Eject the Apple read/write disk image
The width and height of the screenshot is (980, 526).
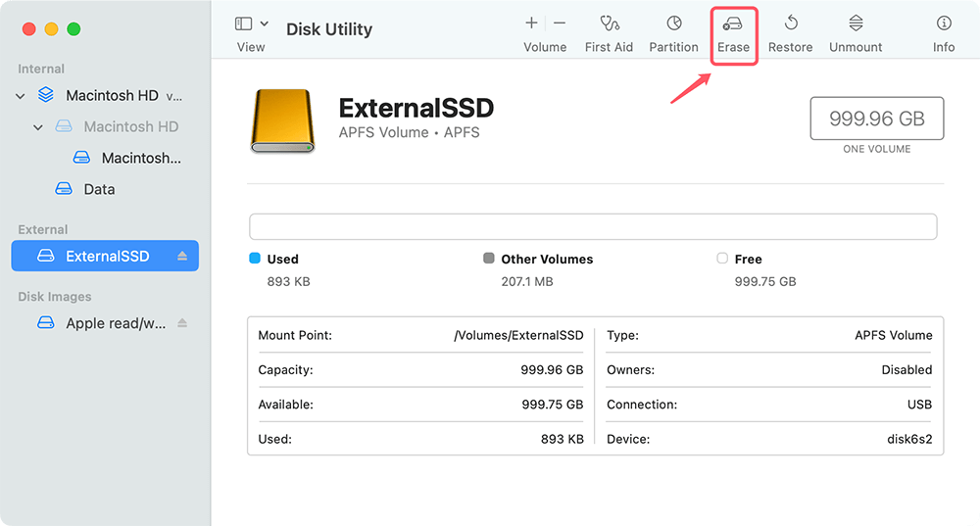point(182,323)
